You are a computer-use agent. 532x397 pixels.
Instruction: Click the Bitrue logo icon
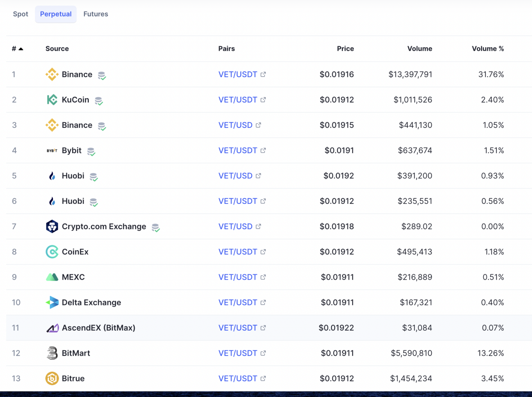[52, 378]
